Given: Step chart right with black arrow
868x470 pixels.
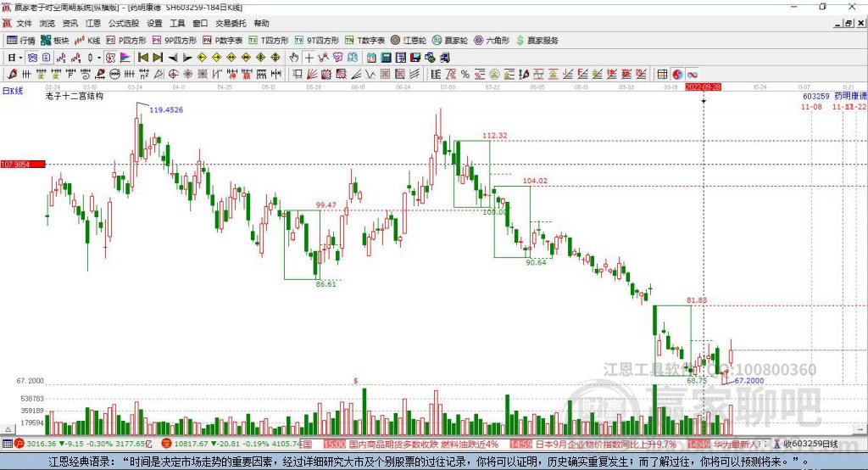Looking at the screenshot, I should point(187,58).
